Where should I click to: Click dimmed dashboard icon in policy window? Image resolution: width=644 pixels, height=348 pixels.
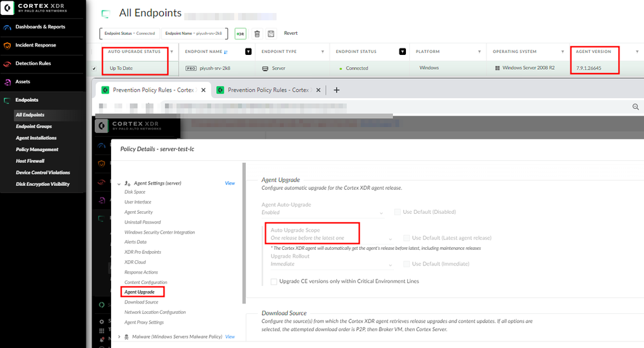tap(101, 145)
